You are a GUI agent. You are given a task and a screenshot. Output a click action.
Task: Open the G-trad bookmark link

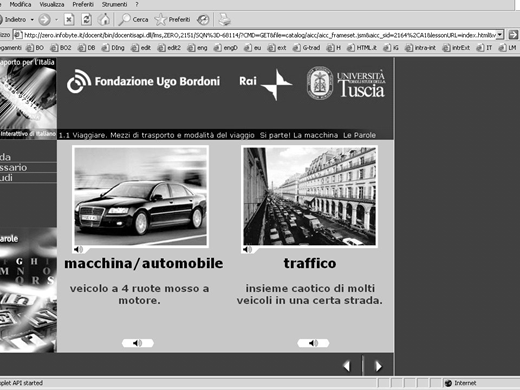(306, 48)
